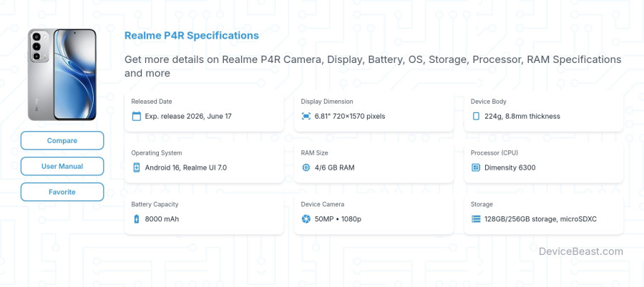Image resolution: width=644 pixels, height=287 pixels.
Task: Click the 'Processor (CPU)' label
Action: coord(494,152)
